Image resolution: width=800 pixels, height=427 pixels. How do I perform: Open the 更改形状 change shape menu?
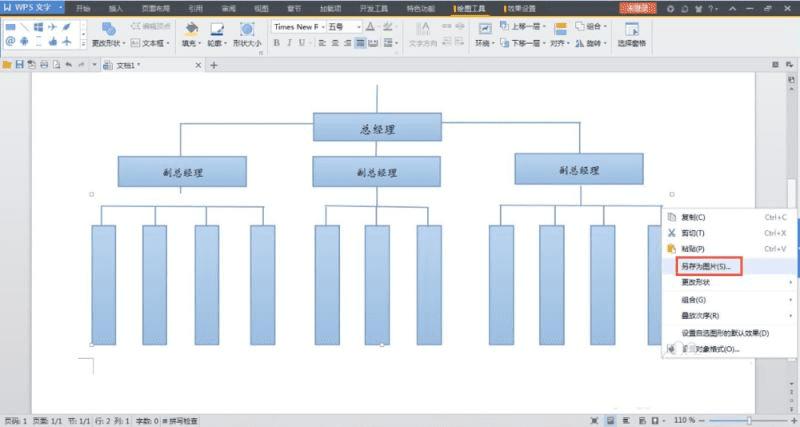108,35
